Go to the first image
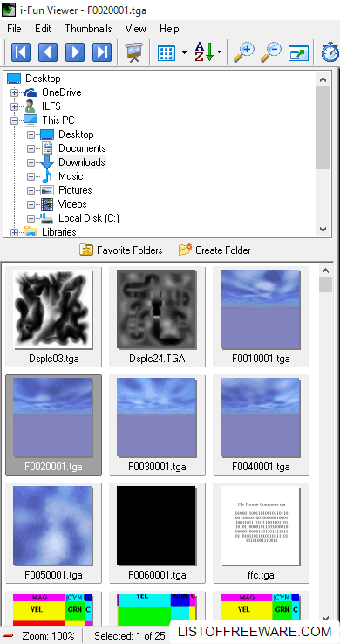This screenshot has width=340, height=644. tap(21, 52)
